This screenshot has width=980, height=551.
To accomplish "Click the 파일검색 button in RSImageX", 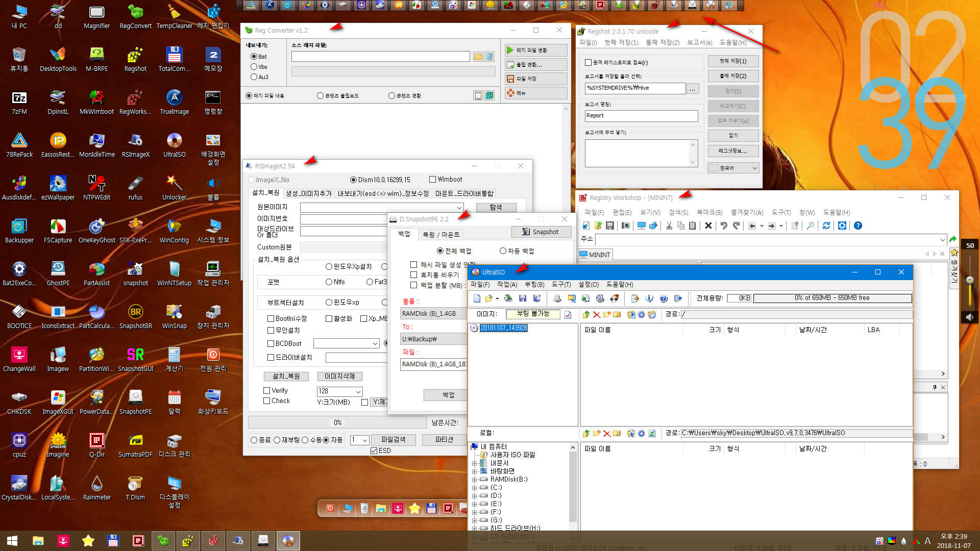I will (393, 440).
